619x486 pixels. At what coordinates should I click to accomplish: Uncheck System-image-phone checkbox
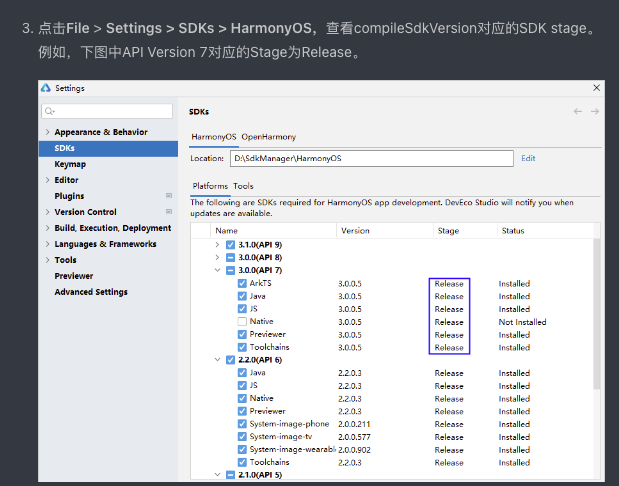(242, 424)
